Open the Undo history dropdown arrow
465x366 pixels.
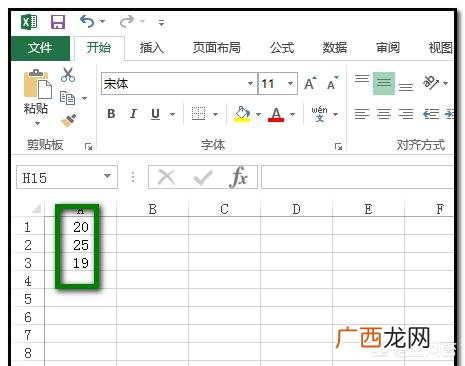[102, 21]
